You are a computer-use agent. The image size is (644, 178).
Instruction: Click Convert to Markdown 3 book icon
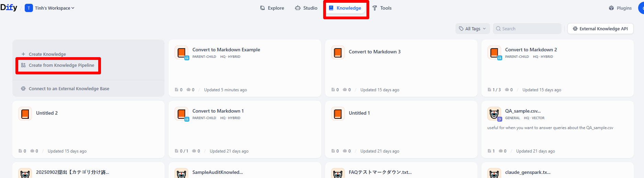[x=338, y=52]
